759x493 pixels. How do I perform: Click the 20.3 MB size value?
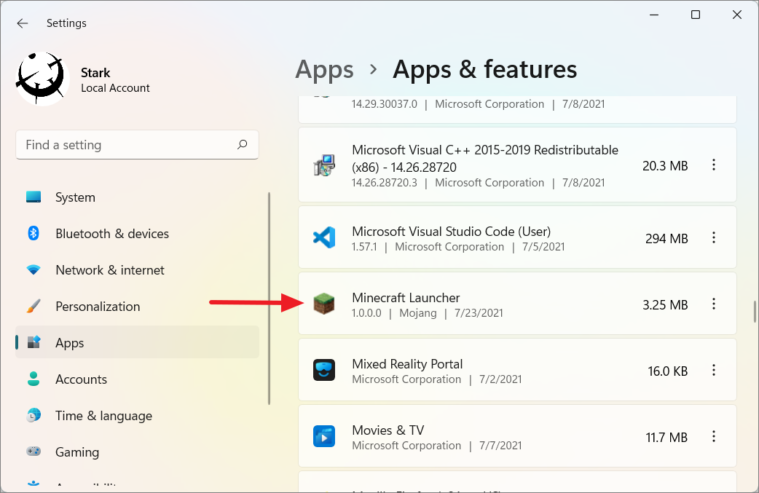[665, 166]
